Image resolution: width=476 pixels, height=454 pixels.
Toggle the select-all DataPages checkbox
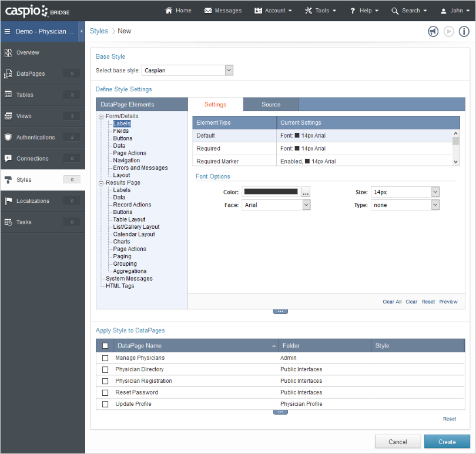pyautogui.click(x=105, y=346)
